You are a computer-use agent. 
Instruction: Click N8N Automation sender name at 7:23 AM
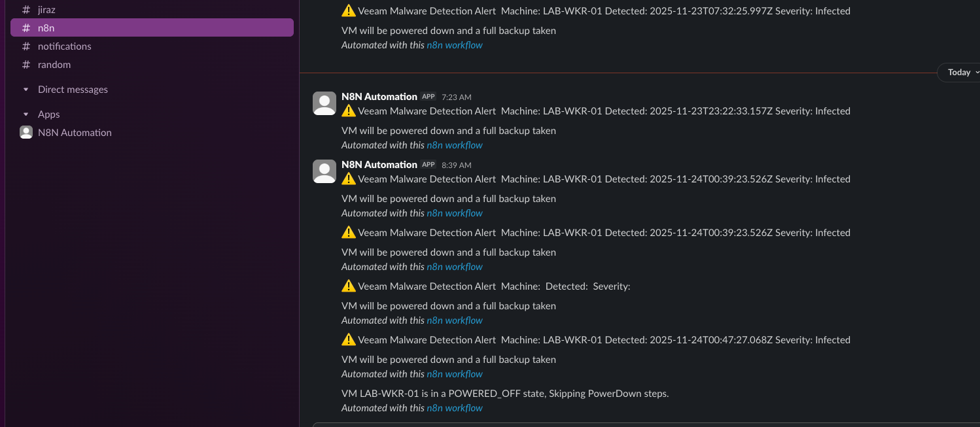379,97
